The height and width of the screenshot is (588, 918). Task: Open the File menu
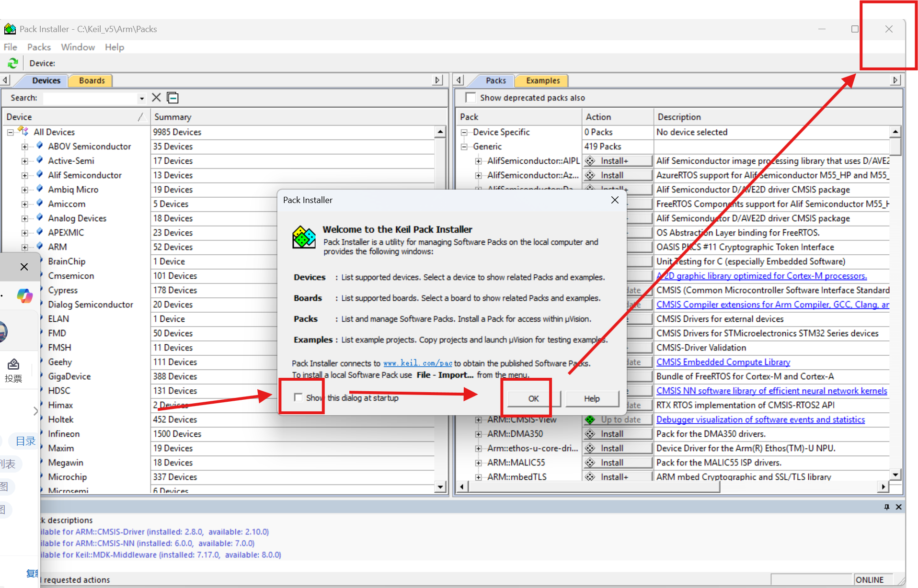click(10, 47)
